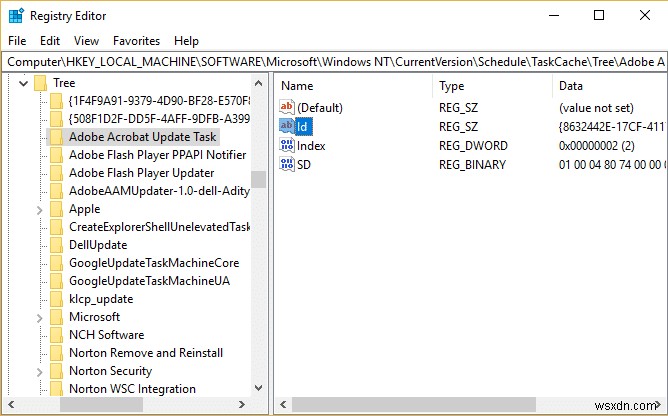Sort values by the Name column header
Screen dimensions: 668x416
pyautogui.click(x=355, y=86)
